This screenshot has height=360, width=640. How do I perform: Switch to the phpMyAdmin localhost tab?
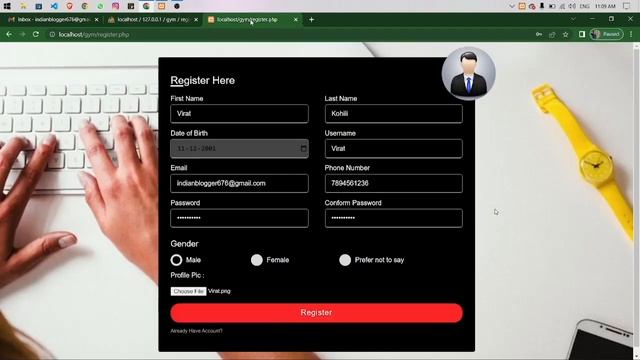tap(152, 20)
